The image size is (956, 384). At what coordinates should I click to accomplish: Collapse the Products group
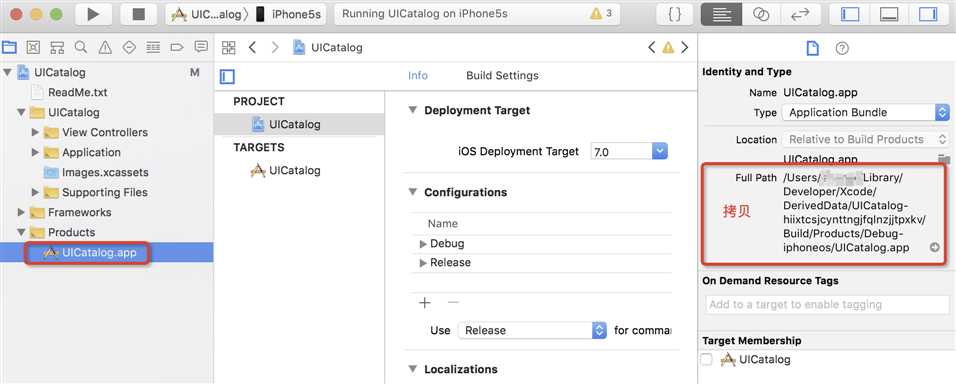21,233
